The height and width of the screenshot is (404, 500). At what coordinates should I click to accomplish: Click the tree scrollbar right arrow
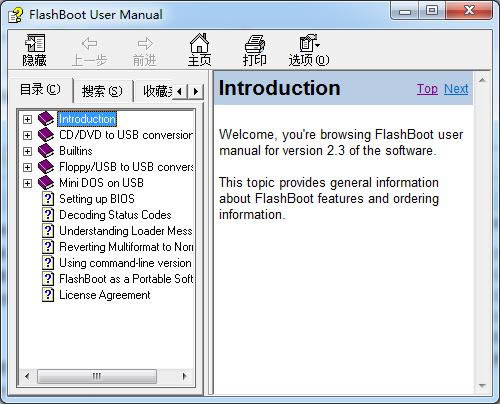185,377
